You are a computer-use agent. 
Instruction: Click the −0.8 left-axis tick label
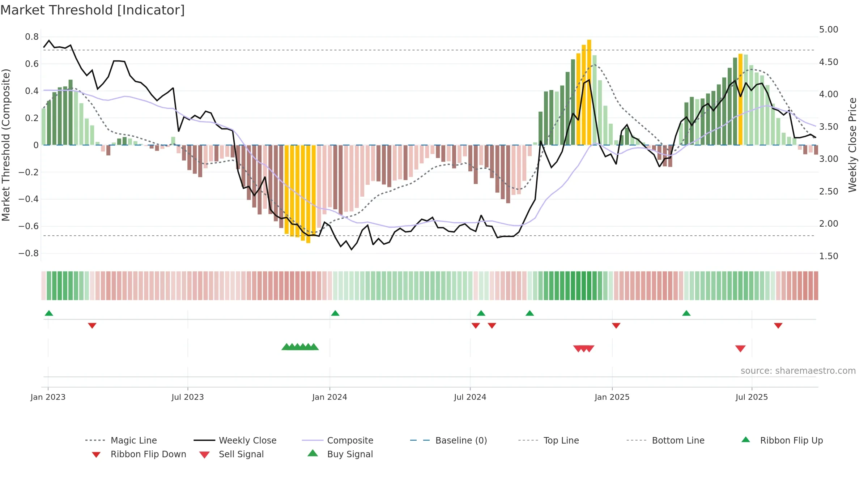(x=29, y=253)
